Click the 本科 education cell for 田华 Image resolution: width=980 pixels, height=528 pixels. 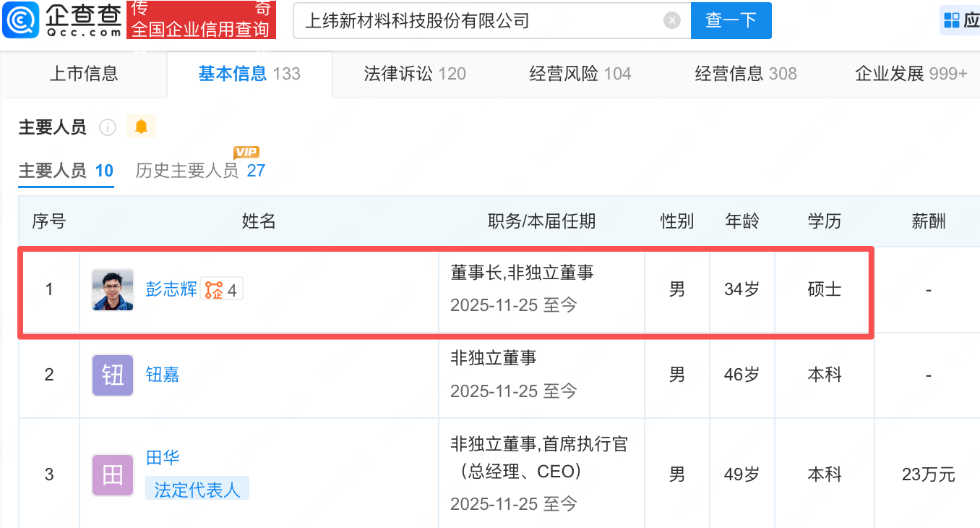tap(825, 474)
